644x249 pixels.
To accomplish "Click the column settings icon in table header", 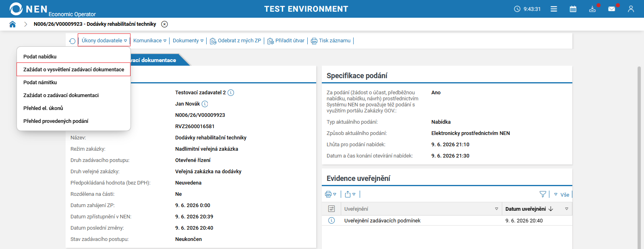I will click(x=331, y=209).
